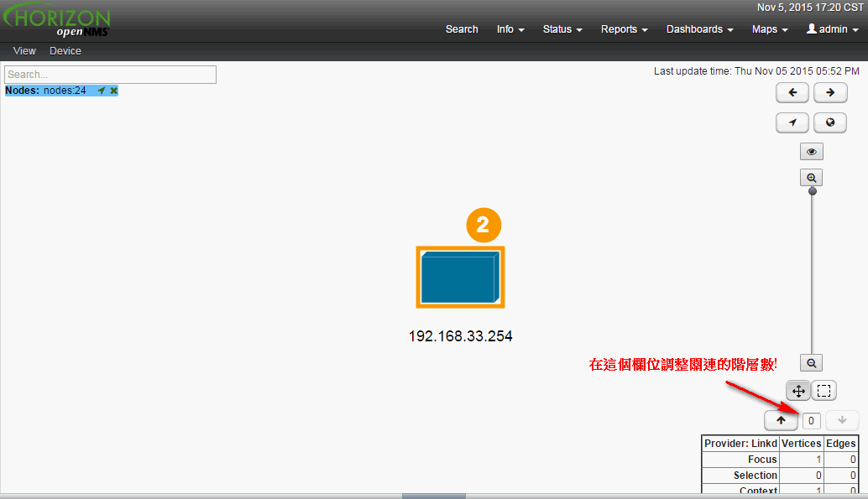Click the nodes:24 focus tag text
Screen dimensions: 868x499
point(65,91)
